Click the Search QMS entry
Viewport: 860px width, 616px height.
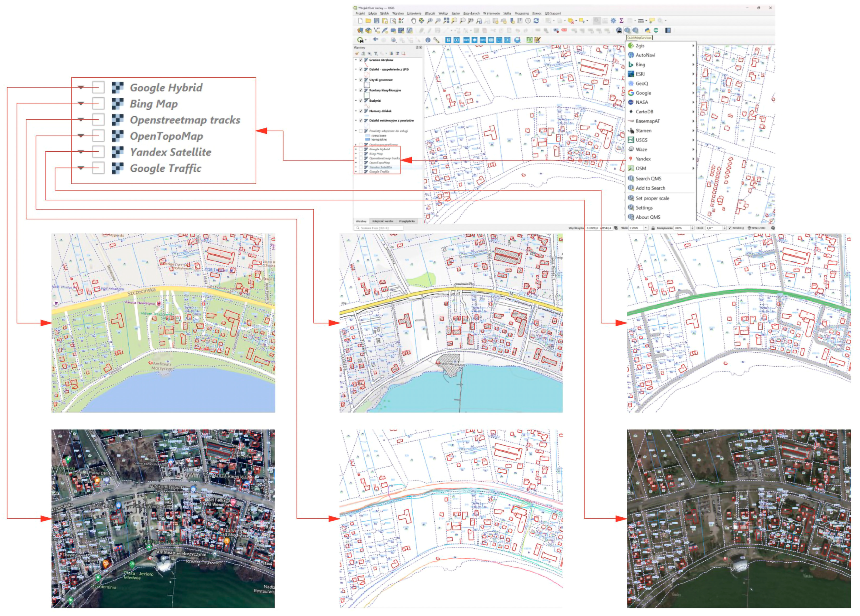(x=648, y=179)
